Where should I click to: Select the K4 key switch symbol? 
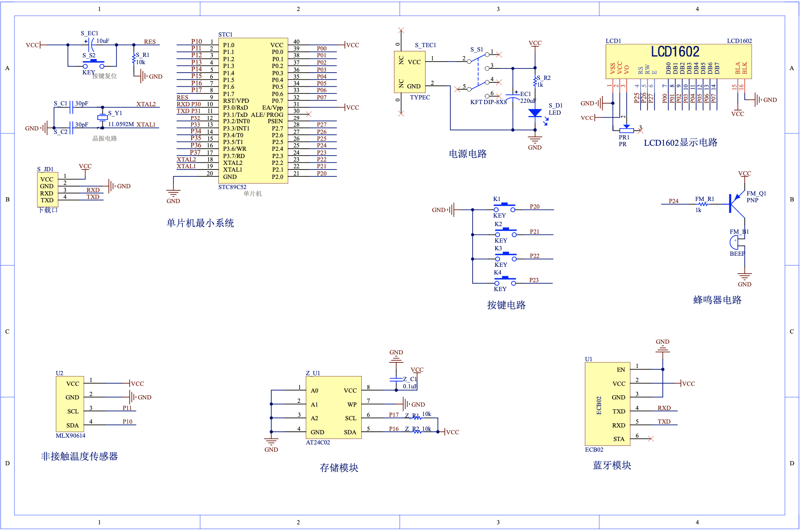(505, 281)
